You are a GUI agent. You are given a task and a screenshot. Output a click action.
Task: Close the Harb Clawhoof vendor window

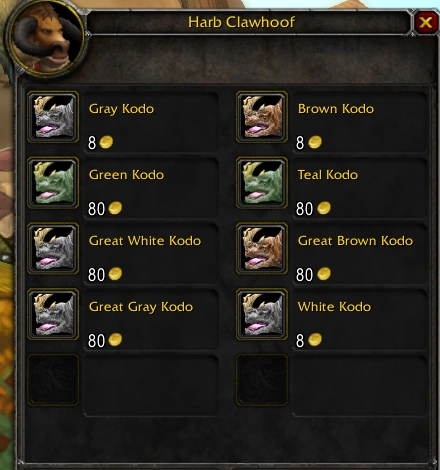426,22
